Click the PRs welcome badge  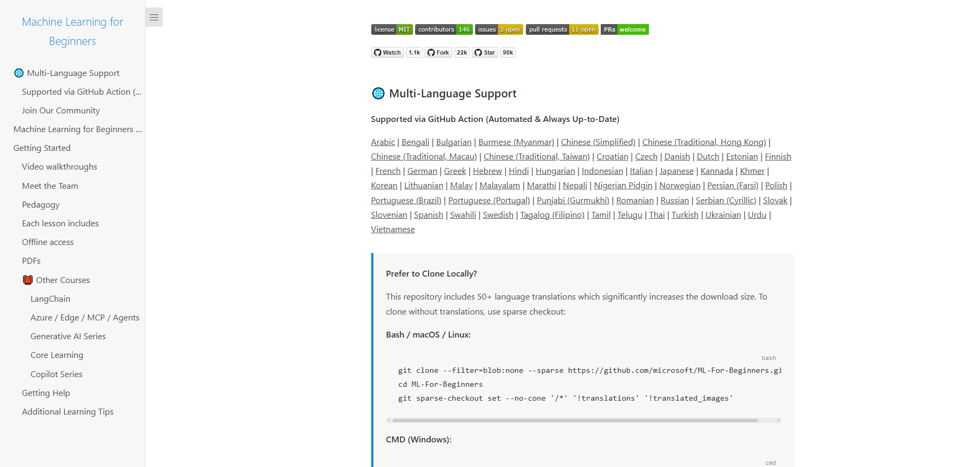(625, 29)
